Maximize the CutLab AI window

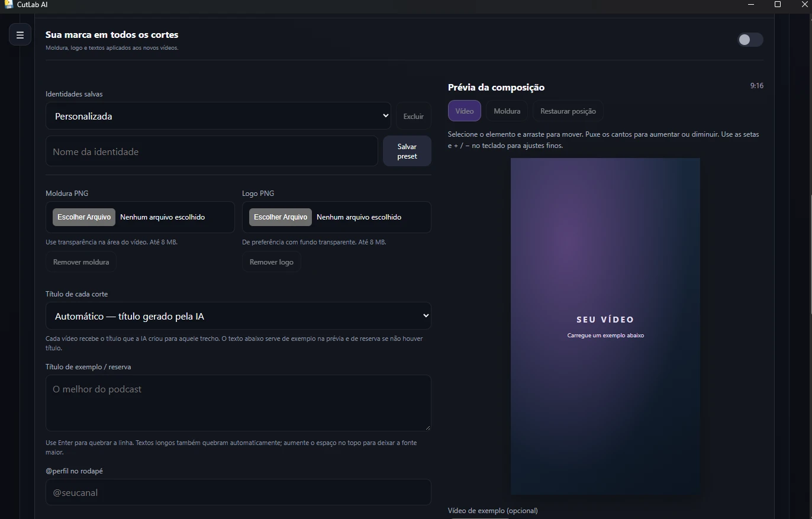tap(778, 4)
